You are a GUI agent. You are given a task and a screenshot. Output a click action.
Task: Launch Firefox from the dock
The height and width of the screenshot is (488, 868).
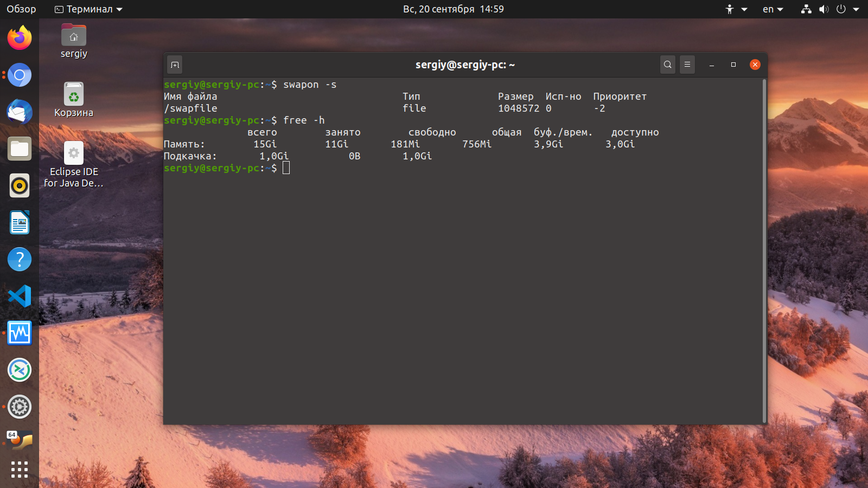(x=20, y=38)
